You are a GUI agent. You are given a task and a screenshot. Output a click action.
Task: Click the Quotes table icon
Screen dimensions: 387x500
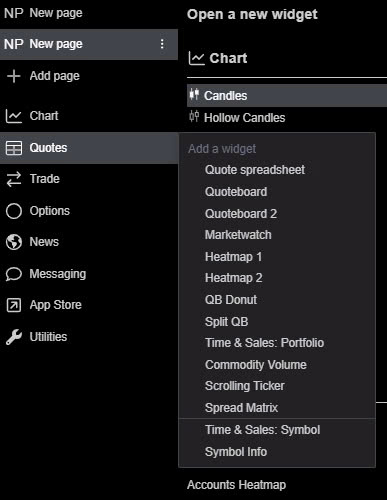[14, 148]
